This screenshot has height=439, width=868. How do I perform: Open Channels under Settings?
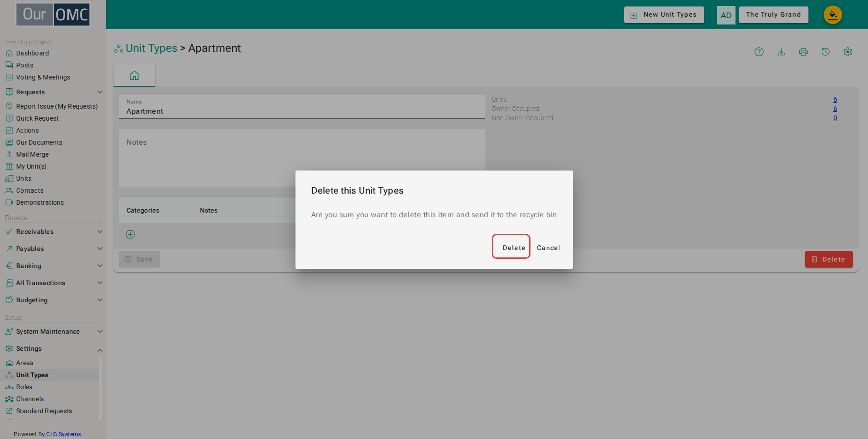(x=30, y=399)
